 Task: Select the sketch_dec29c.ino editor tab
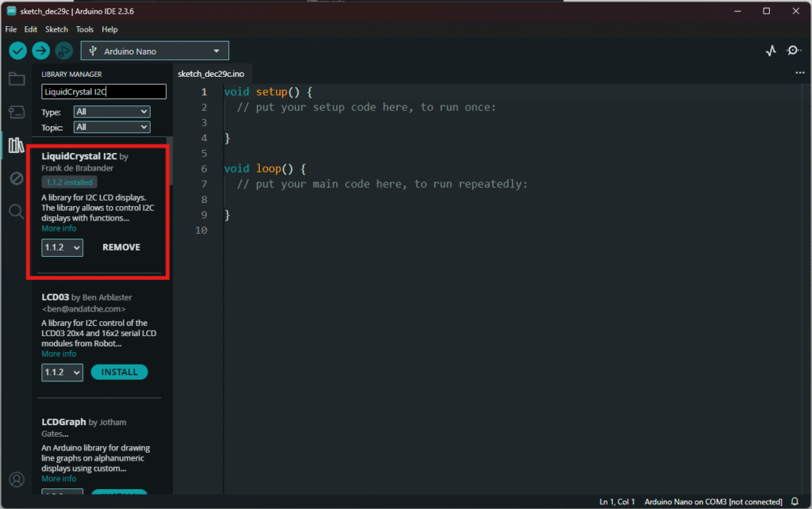pos(211,74)
